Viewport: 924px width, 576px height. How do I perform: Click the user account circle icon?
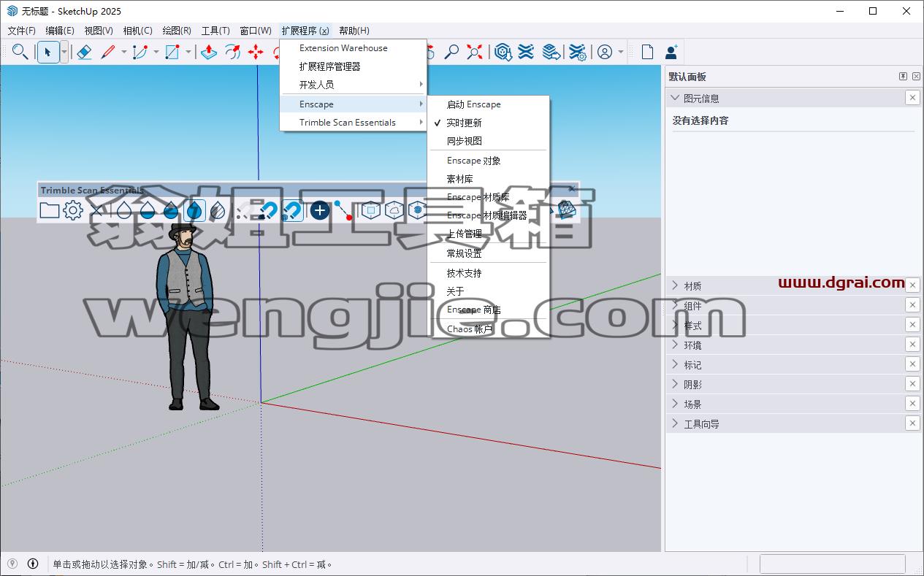click(605, 52)
